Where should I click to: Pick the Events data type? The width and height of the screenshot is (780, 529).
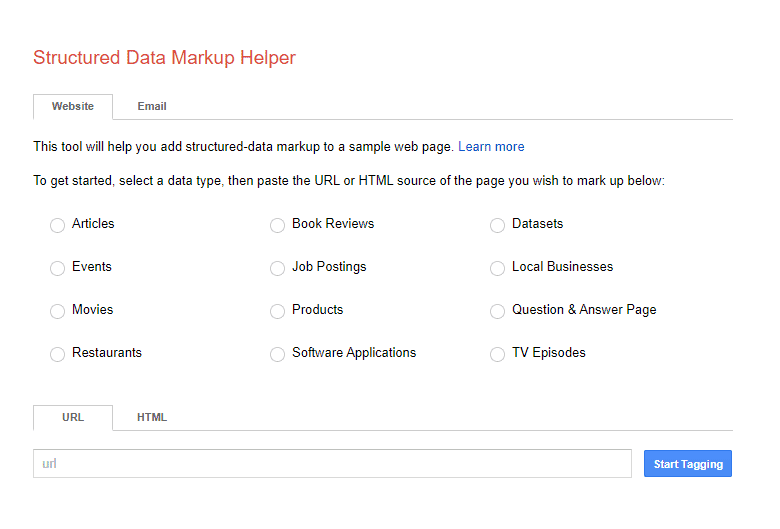(57, 268)
